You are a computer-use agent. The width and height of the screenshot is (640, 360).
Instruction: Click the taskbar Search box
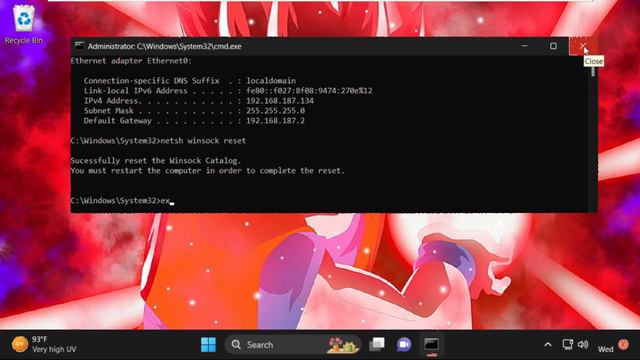tap(293, 345)
